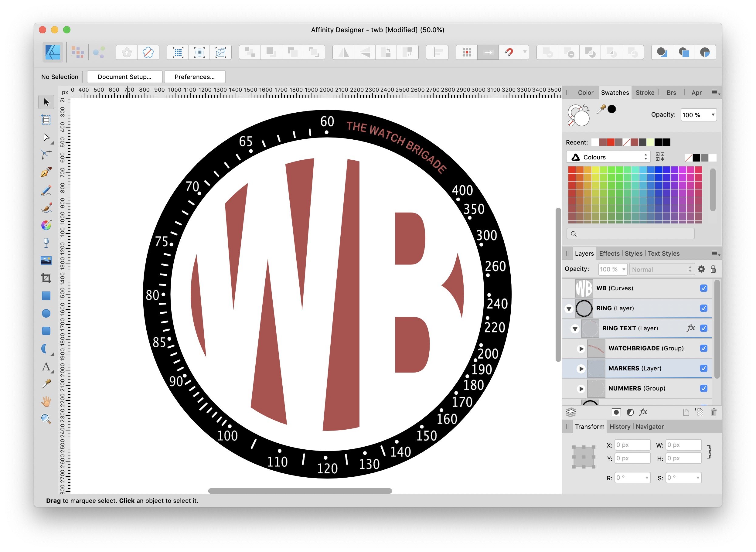This screenshot has width=756, height=552.
Task: Collapse the RING layer
Action: [569, 309]
